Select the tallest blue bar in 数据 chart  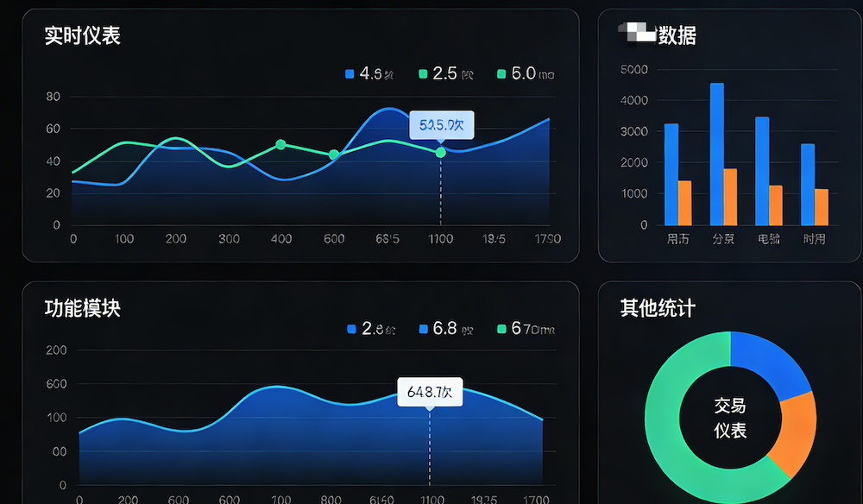[x=716, y=154]
